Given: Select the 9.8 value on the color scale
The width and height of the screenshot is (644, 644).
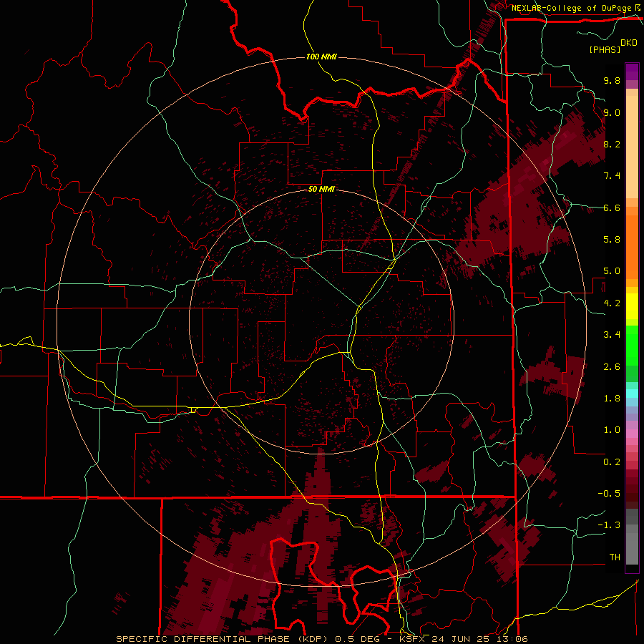Looking at the screenshot, I should pyautogui.click(x=612, y=80).
